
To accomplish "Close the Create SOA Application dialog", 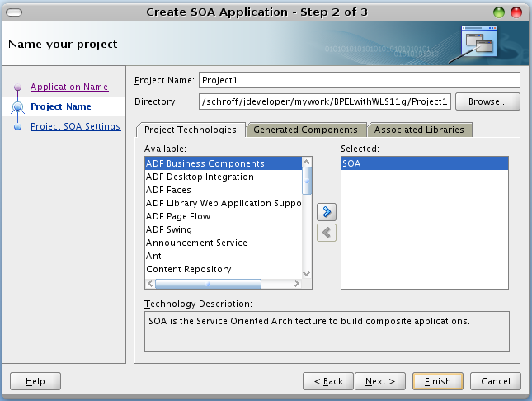I will [x=516, y=12].
